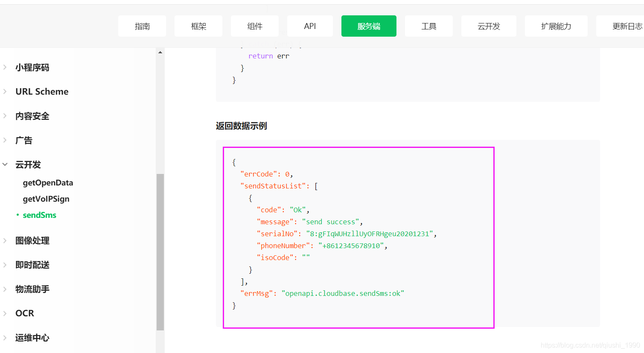Click the "errCode" key in JSON
Viewport: 644px width, 353px height.
(x=259, y=174)
